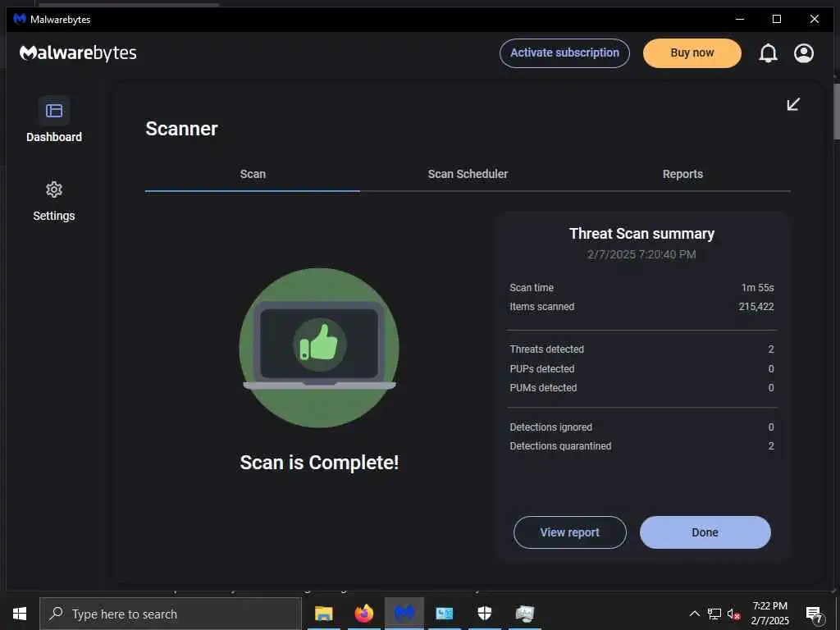Image resolution: width=840 pixels, height=630 pixels.
Task: Click the Malwarebytes logo in header
Action: point(78,52)
